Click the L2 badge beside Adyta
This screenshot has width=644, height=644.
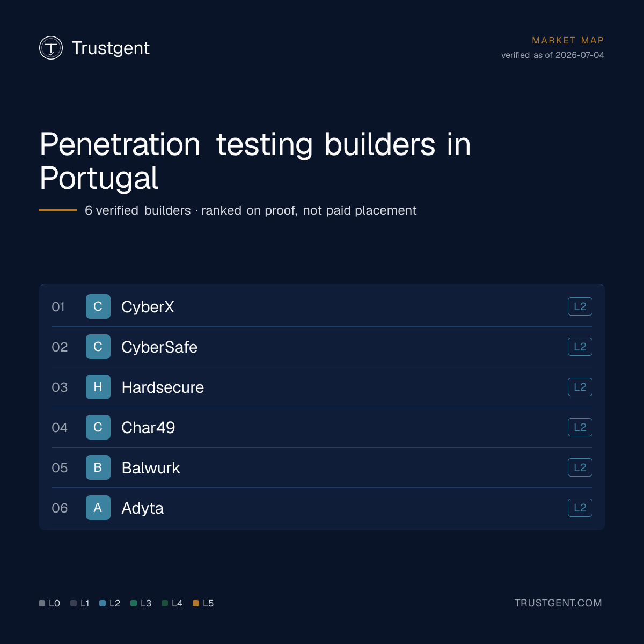click(580, 508)
